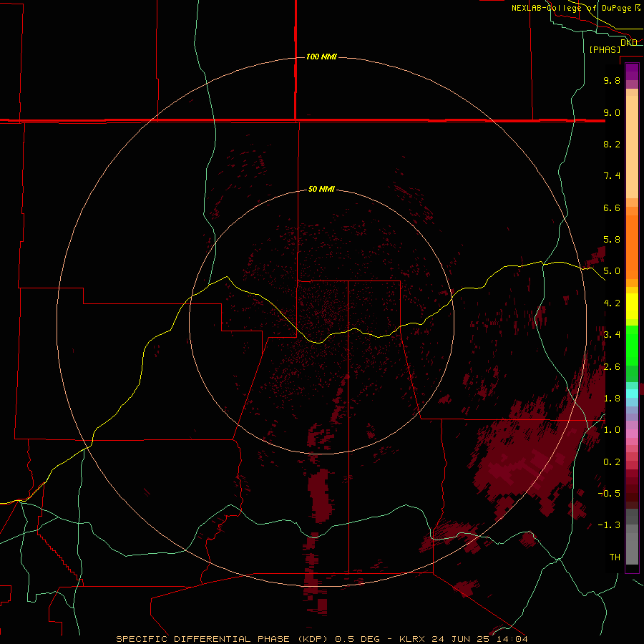Click the 50 NMI range ring label
Viewport: 644px width, 644px height.
pos(321,190)
